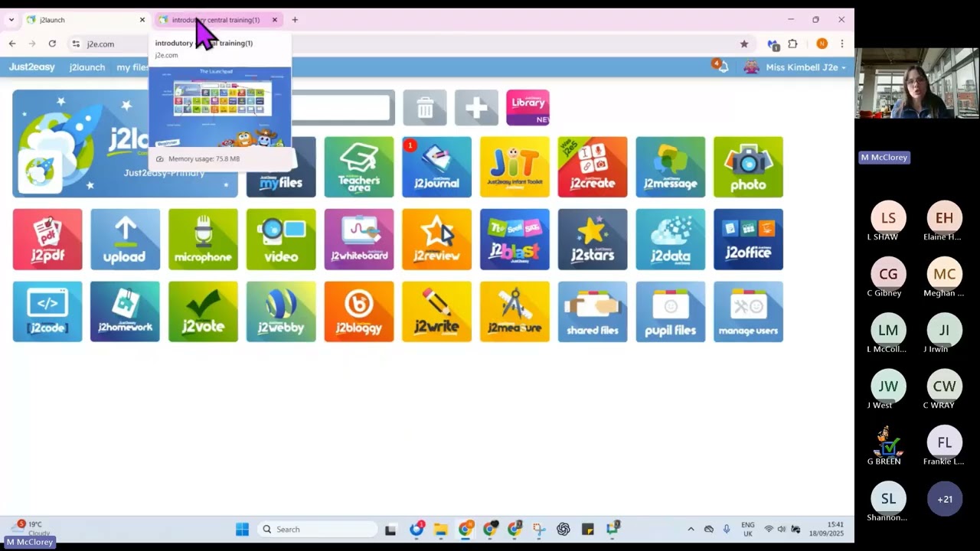Open the j2stars tile
The image size is (980, 551).
[x=593, y=240]
